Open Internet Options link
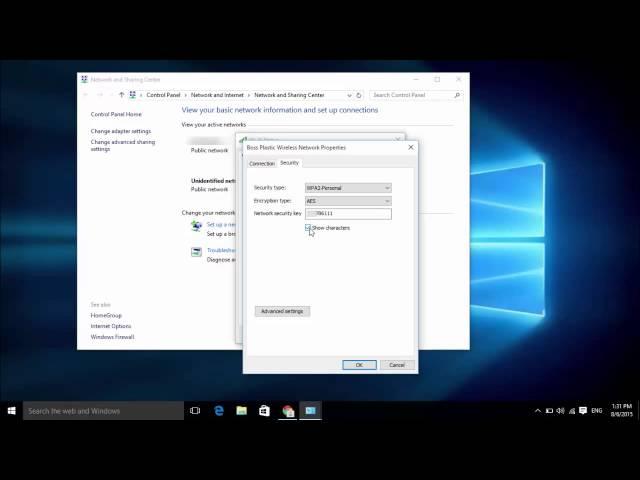 tap(111, 326)
